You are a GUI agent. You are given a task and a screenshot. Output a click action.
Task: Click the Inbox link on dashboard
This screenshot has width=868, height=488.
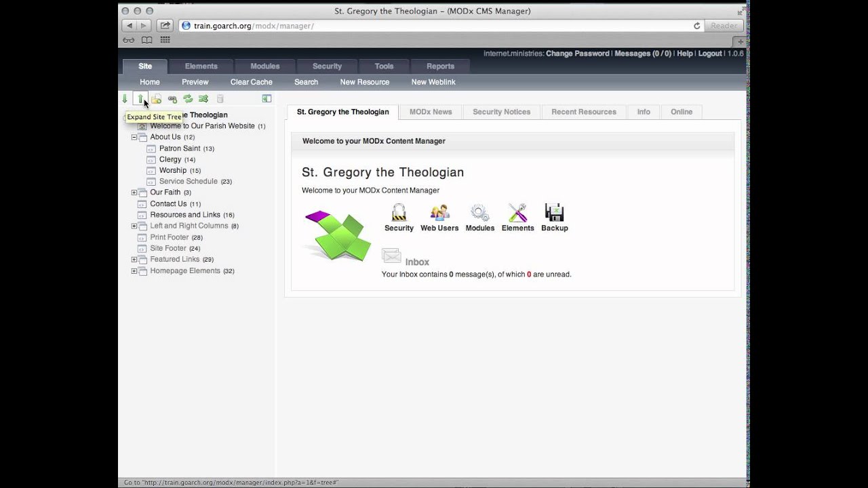[x=417, y=262]
